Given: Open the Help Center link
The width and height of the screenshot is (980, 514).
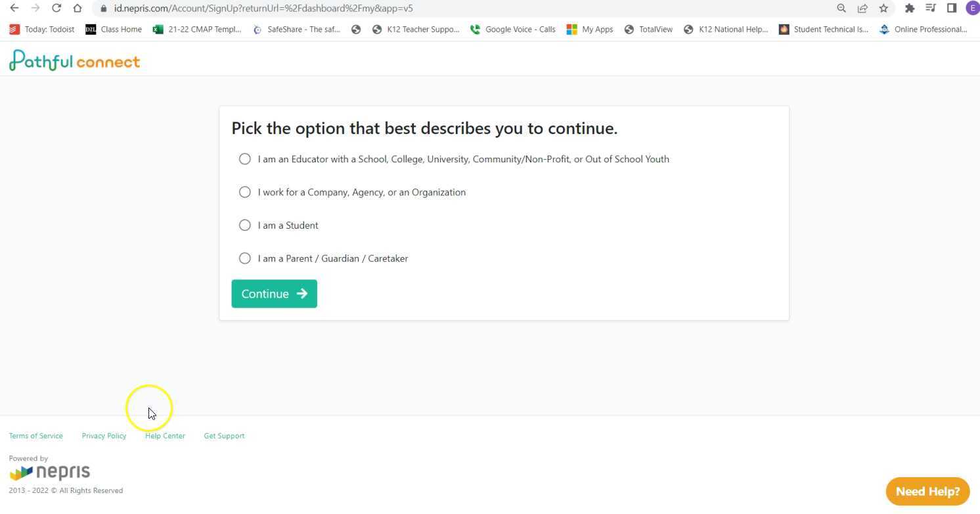Looking at the screenshot, I should point(165,436).
